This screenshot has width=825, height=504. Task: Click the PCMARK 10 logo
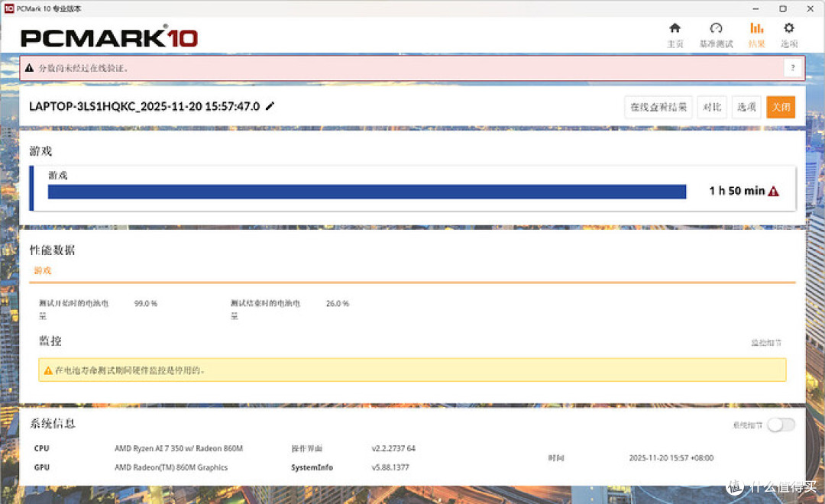pyautogui.click(x=109, y=37)
